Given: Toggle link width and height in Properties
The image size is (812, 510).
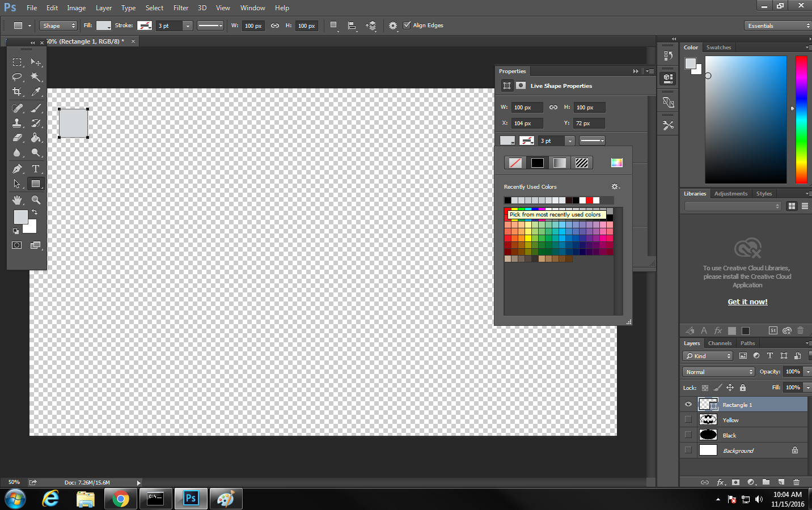Looking at the screenshot, I should click(553, 107).
